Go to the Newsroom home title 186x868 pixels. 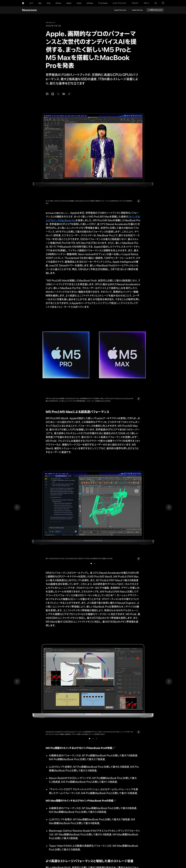(29, 10)
